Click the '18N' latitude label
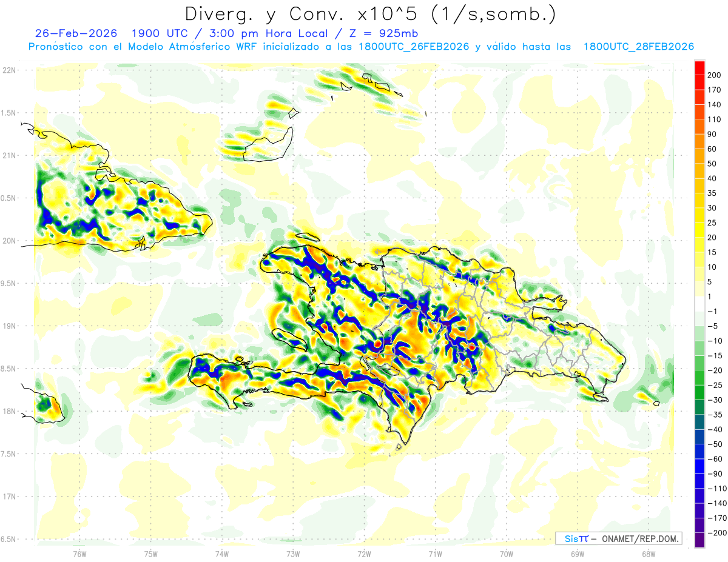The width and height of the screenshot is (728, 562). 10,411
